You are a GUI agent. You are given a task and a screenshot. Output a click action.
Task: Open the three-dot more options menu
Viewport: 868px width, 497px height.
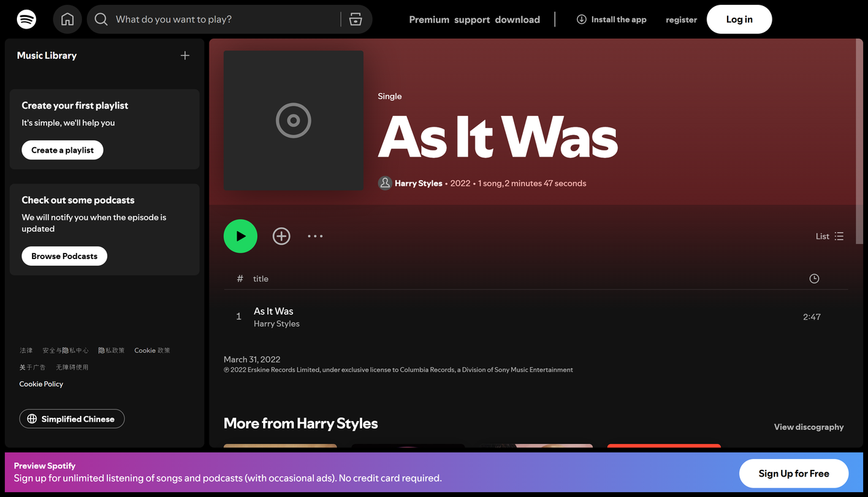pyautogui.click(x=315, y=236)
